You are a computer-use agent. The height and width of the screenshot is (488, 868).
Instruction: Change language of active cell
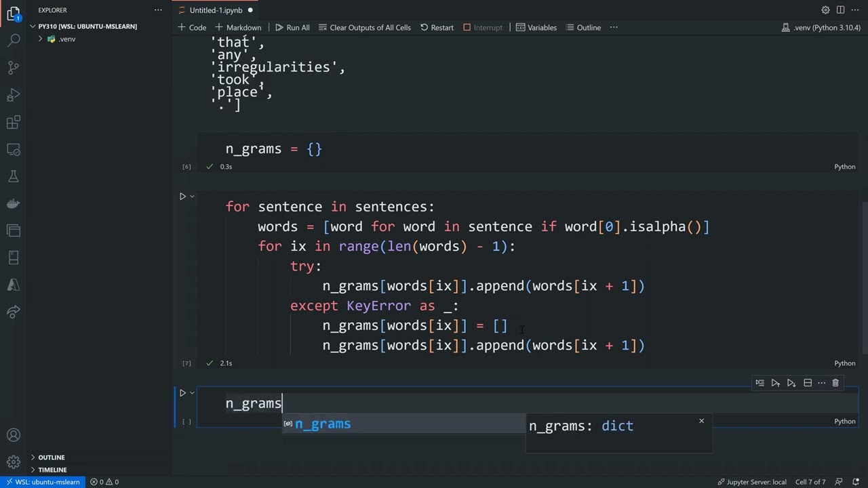point(844,422)
